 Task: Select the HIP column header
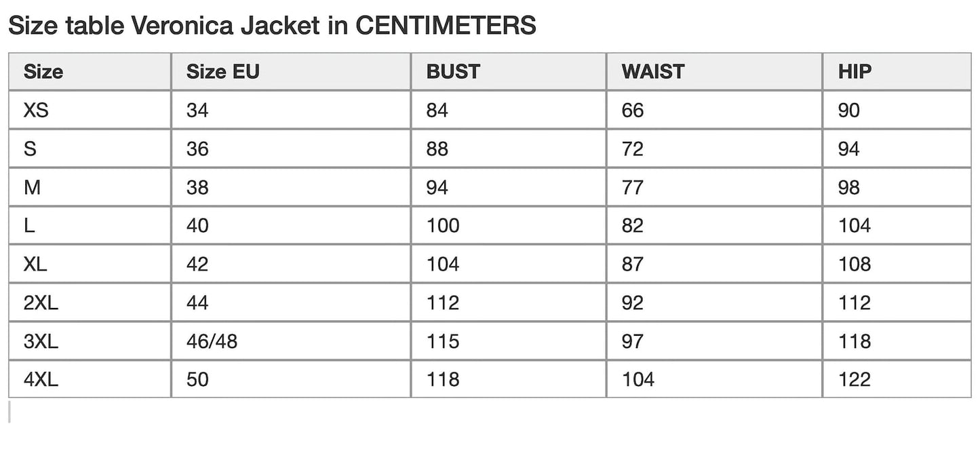click(x=855, y=71)
